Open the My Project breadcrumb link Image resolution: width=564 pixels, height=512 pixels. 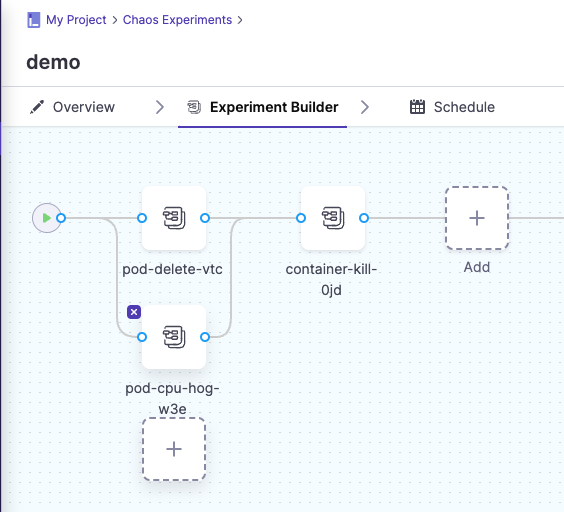[x=76, y=20]
